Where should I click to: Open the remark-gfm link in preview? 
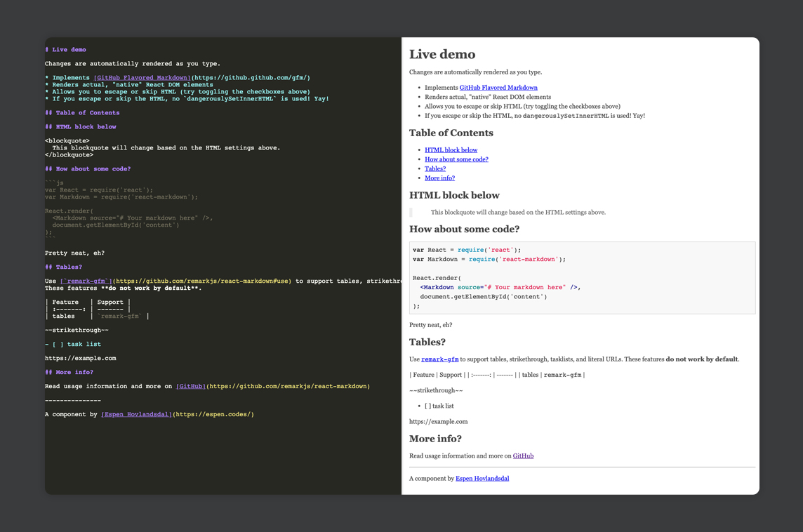pyautogui.click(x=439, y=359)
